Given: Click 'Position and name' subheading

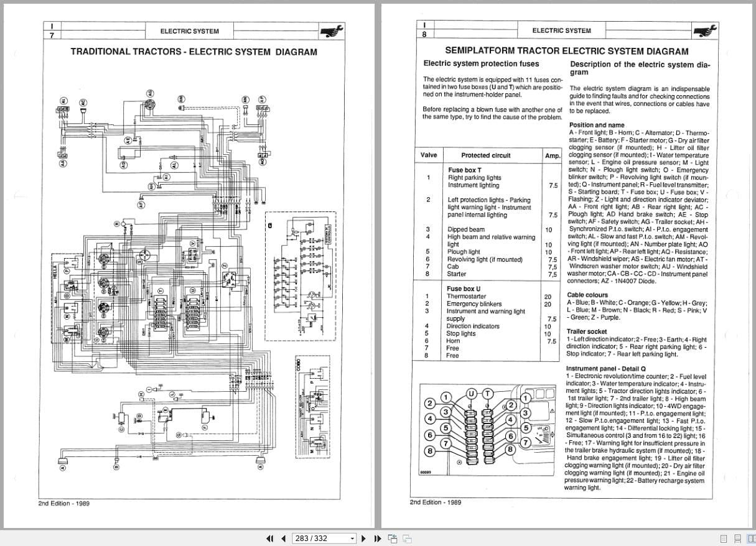Looking at the screenshot, I should pyautogui.click(x=596, y=125).
